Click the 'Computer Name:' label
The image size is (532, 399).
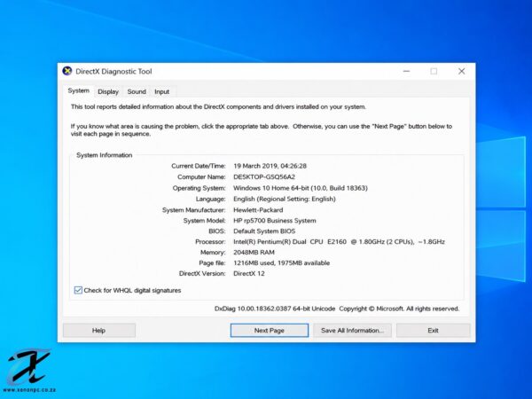(201, 176)
